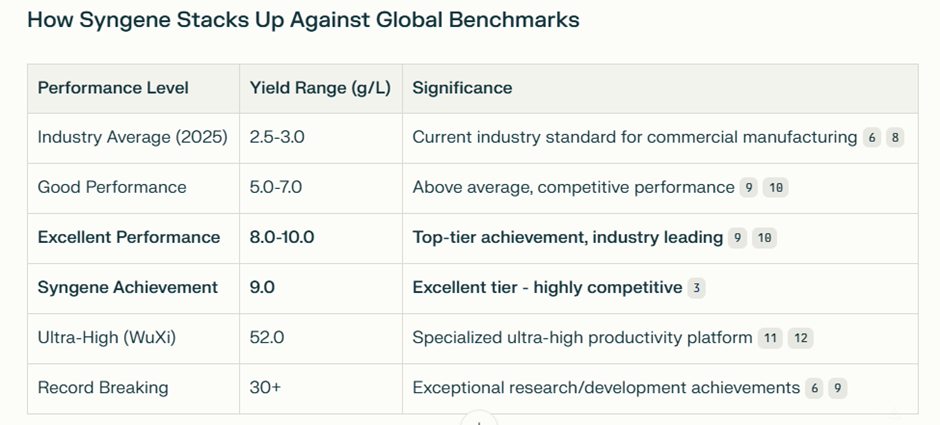The image size is (940, 425).
Task: Open citation 8 in Industry Average row
Action: pyautogui.click(x=895, y=138)
